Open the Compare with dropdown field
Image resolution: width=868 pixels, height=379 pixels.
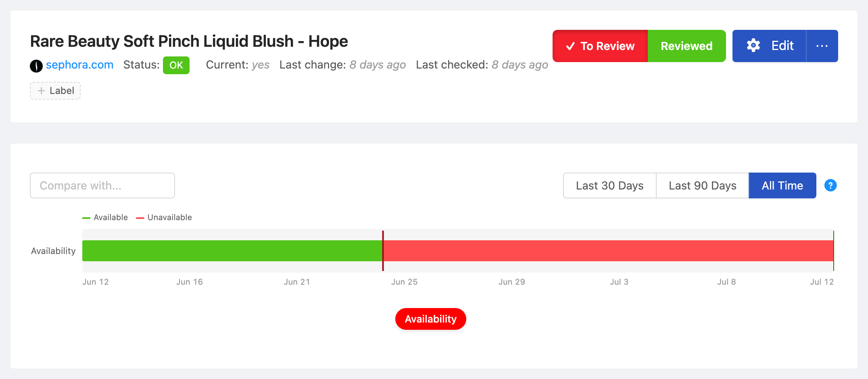pos(102,185)
